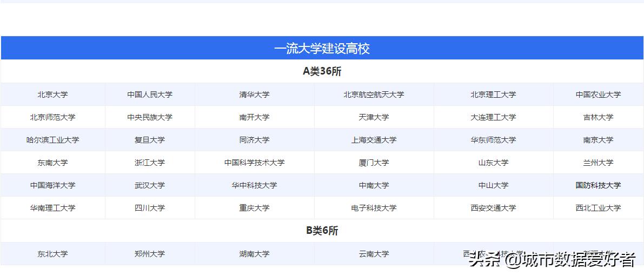Click 国防科技大学 cell
Screen dimensions: 644x276
[x=598, y=185]
